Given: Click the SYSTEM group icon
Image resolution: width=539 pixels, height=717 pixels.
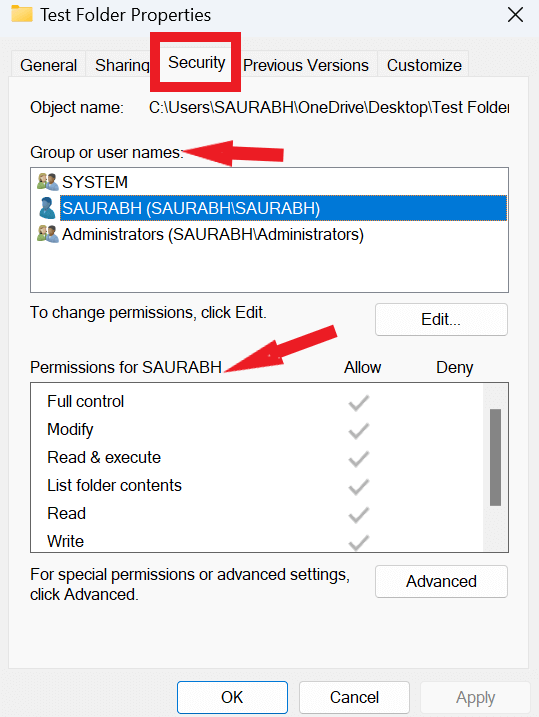Looking at the screenshot, I should (x=48, y=182).
